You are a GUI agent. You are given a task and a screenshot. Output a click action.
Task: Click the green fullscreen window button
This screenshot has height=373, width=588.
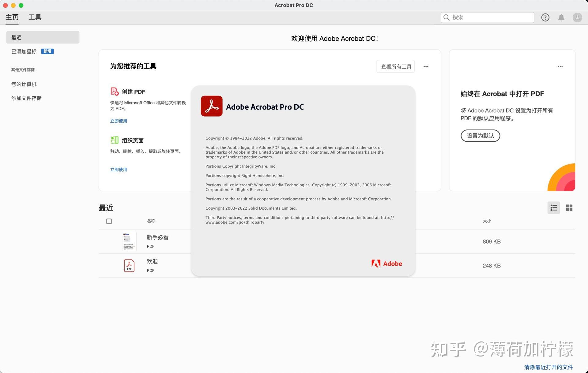click(x=21, y=5)
